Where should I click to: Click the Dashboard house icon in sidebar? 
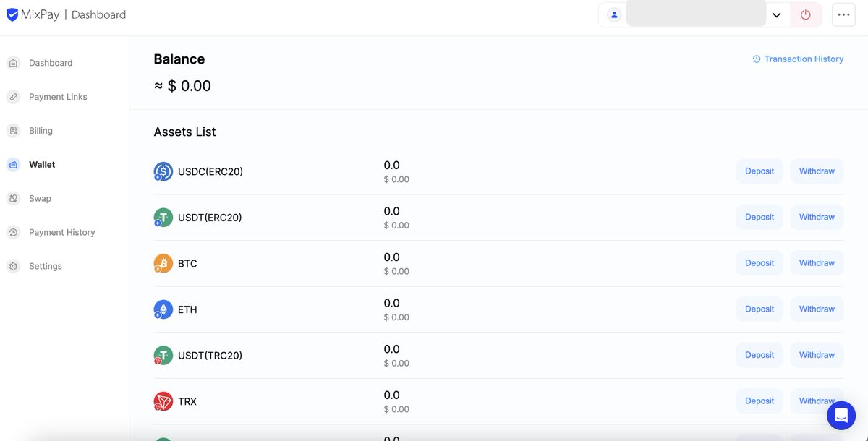click(x=13, y=63)
